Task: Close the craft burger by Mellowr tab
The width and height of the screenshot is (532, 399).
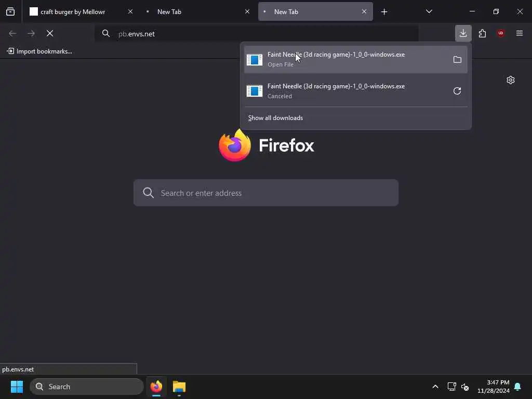Action: (130, 11)
